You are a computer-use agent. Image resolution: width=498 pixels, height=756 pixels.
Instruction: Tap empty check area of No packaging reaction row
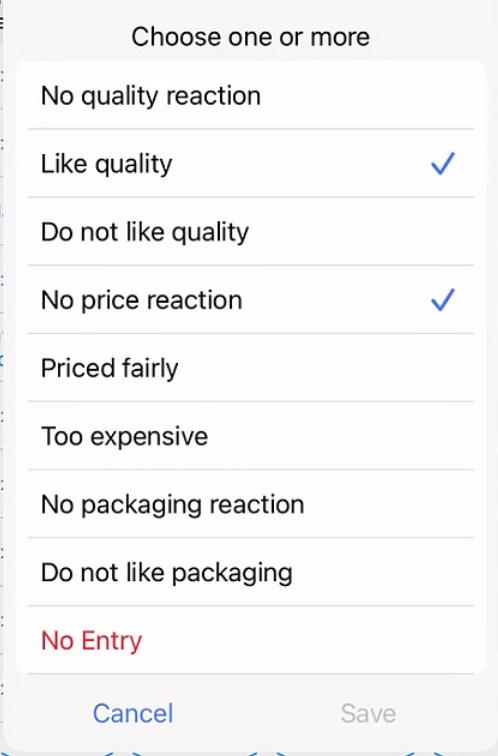[x=443, y=504]
